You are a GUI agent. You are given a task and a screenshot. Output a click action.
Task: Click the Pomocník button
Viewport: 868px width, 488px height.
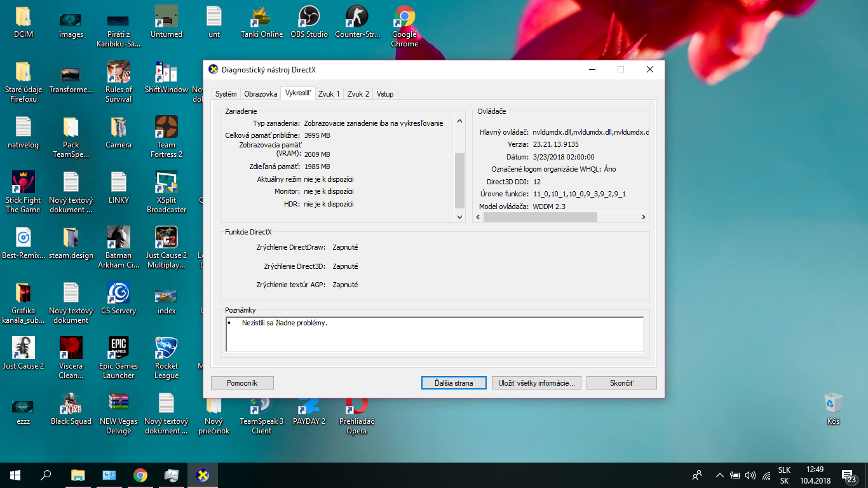pyautogui.click(x=242, y=383)
